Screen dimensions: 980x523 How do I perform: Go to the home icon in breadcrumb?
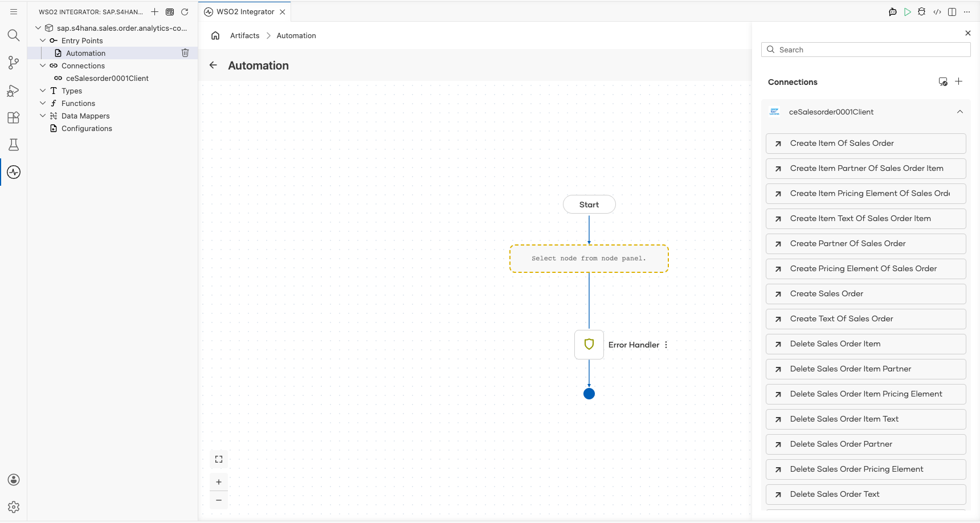click(215, 35)
